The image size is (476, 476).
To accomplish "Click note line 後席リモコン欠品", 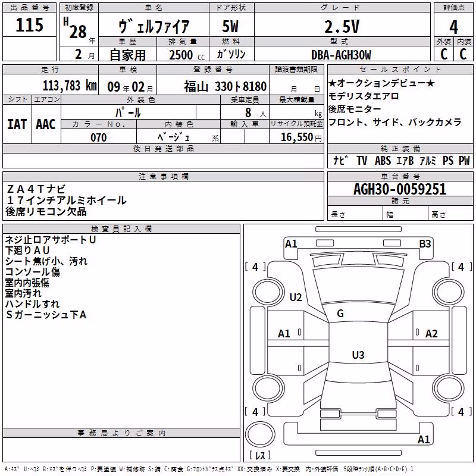I will point(46,212).
